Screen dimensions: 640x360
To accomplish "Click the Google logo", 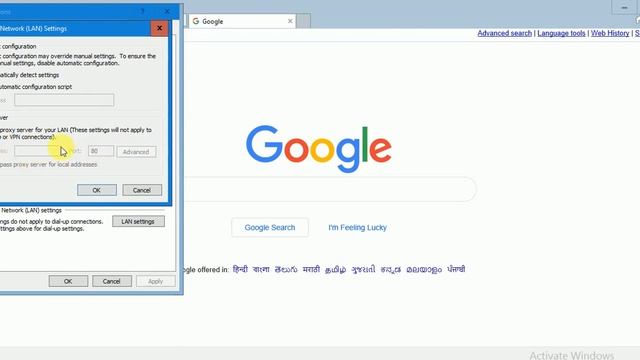I will click(319, 149).
